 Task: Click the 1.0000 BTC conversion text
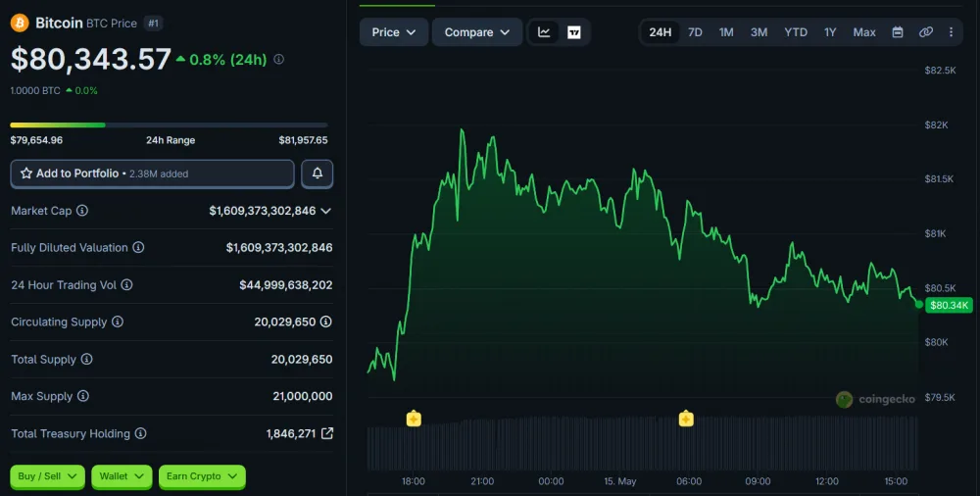click(x=35, y=91)
